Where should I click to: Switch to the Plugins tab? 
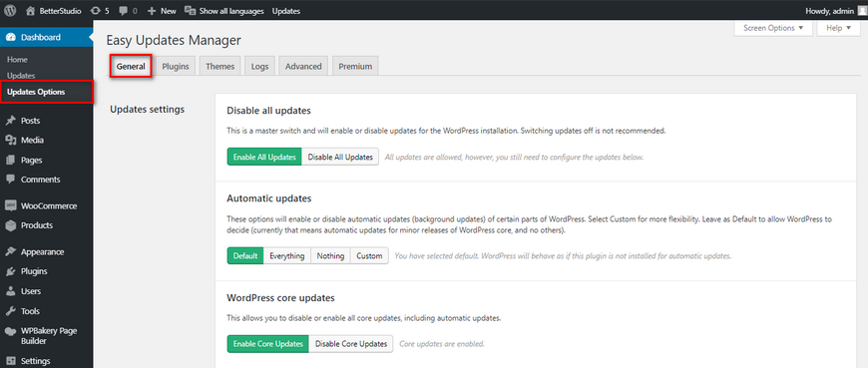click(176, 67)
